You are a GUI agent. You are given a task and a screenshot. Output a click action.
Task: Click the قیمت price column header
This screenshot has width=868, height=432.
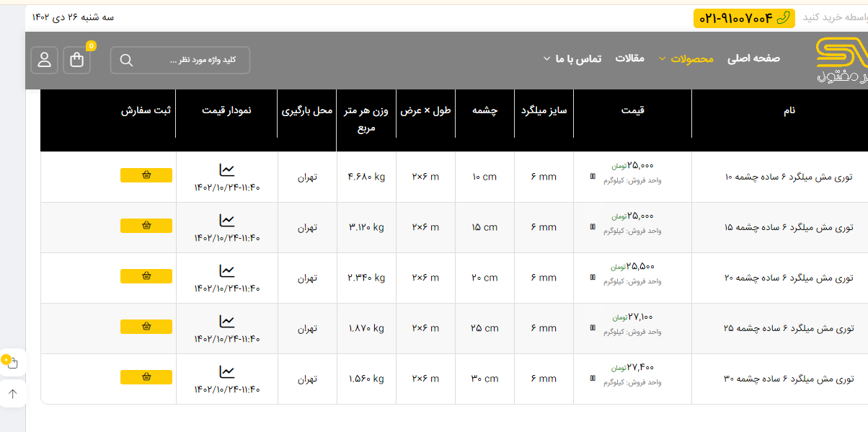tap(632, 110)
